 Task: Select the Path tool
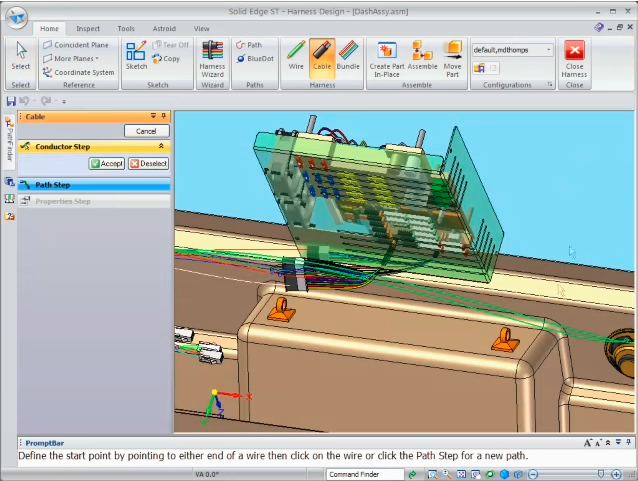coord(249,45)
